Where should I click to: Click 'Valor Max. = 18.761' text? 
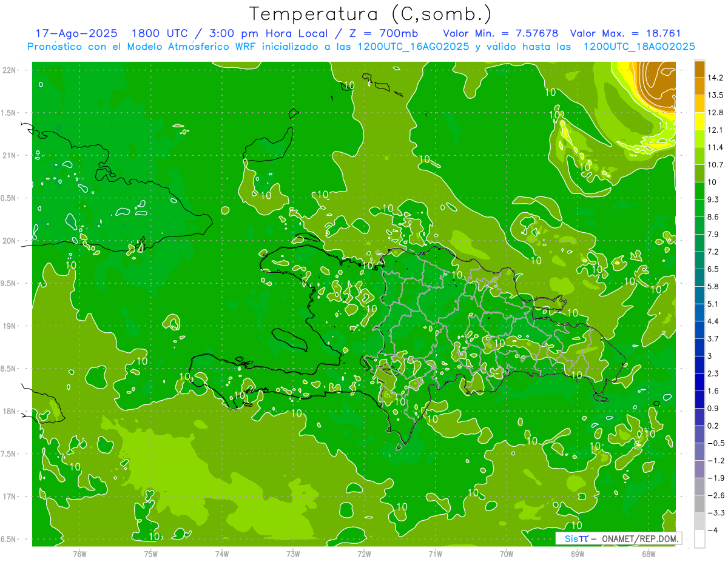(x=627, y=33)
